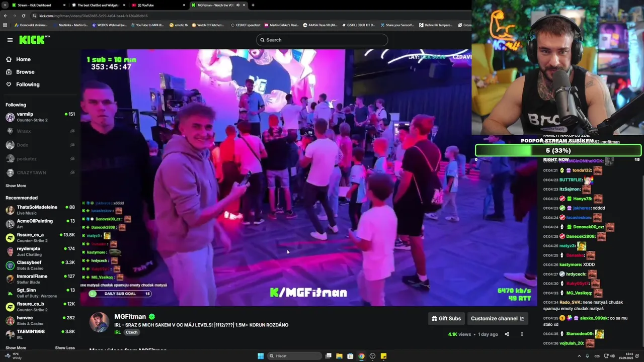Open the hamburger sidebar menu

coord(10,40)
